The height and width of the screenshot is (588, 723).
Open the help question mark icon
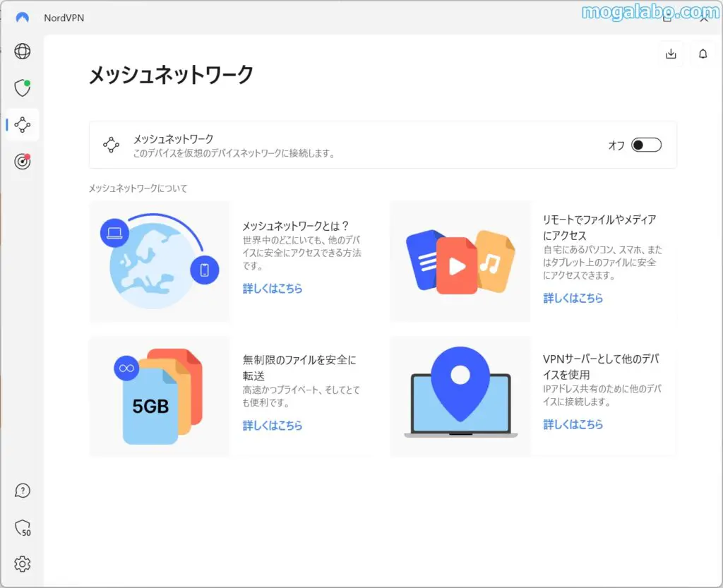(x=23, y=491)
